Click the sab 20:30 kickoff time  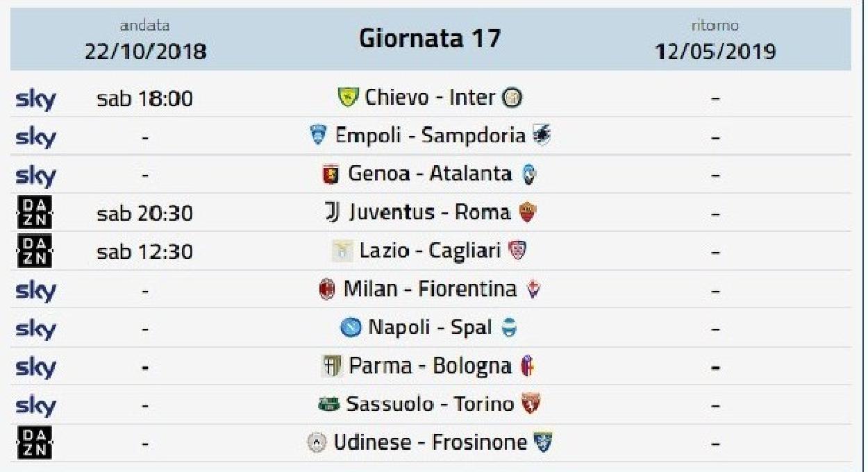[x=145, y=213]
